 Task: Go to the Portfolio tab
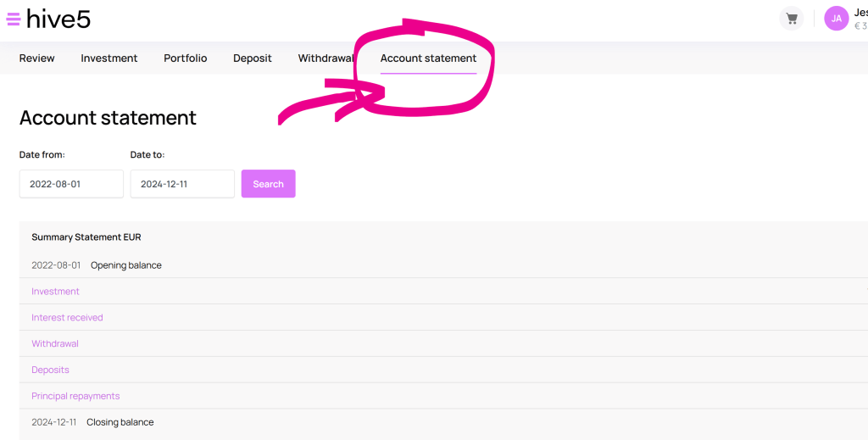click(x=186, y=58)
